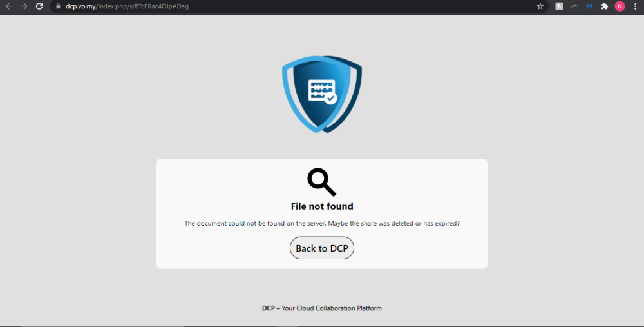Click the gray R extension icon

559,6
